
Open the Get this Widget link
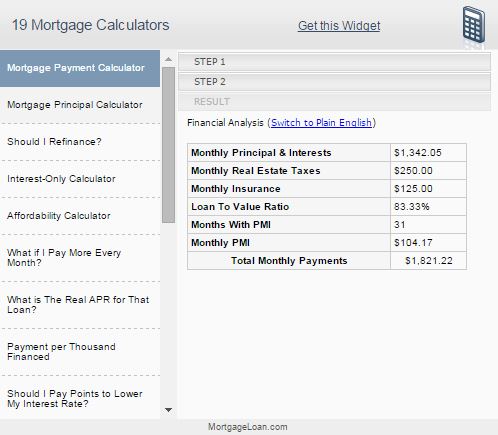tap(339, 26)
